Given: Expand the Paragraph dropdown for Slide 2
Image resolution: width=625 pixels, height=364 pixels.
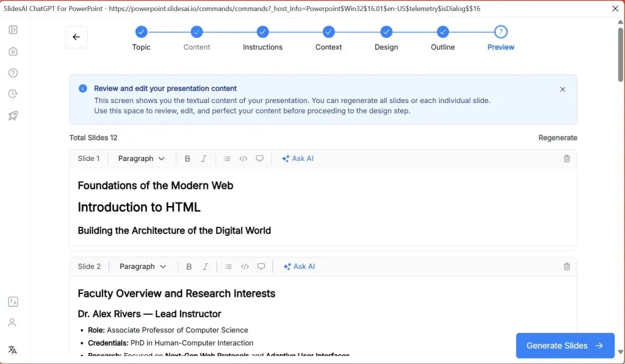Looking at the screenshot, I should point(143,266).
